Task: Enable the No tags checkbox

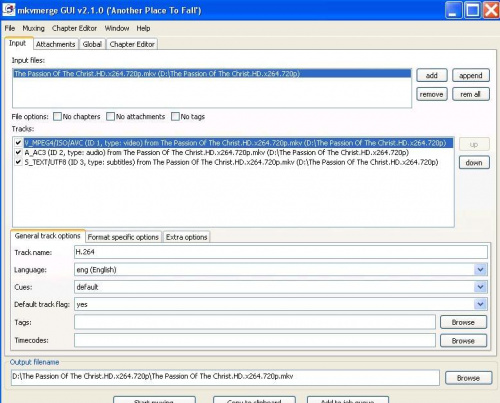Action: (x=175, y=116)
